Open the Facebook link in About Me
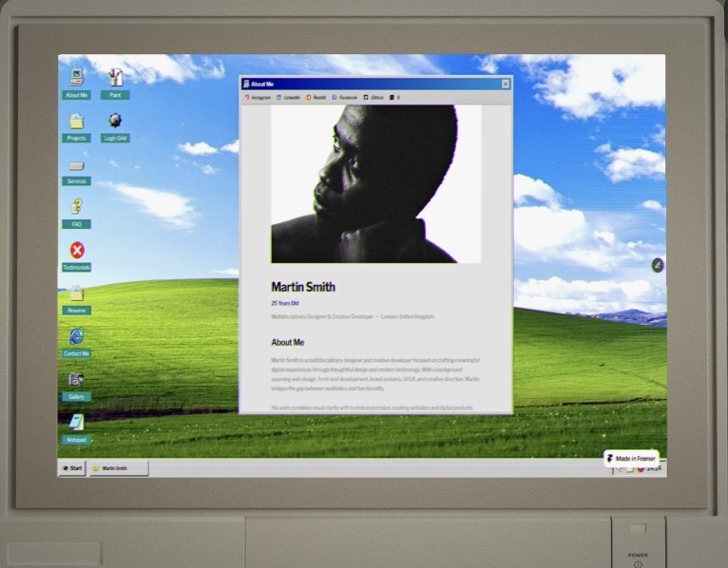This screenshot has width=728, height=568. click(x=344, y=98)
